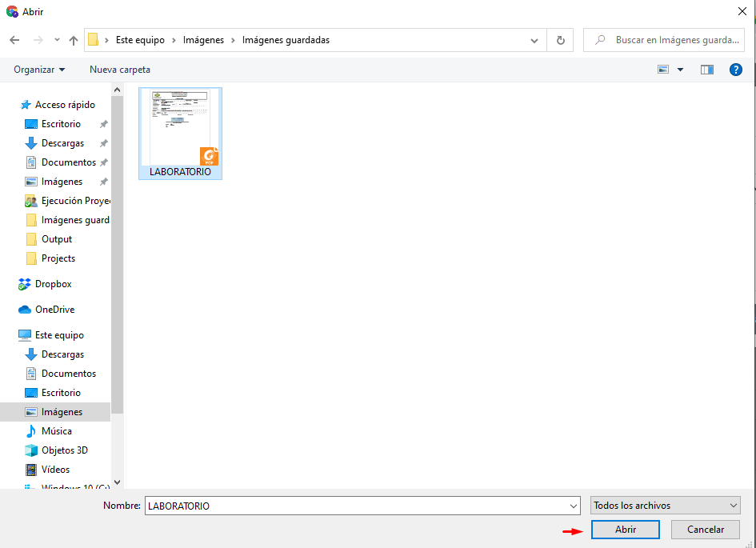Viewport: 756px width, 548px height.
Task: Create a new folder with Nueva carpeta
Action: pos(120,70)
